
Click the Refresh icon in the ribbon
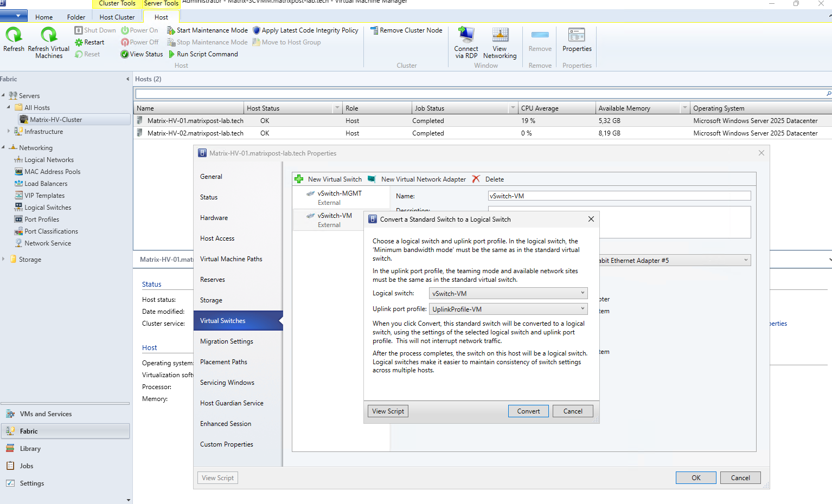[14, 40]
